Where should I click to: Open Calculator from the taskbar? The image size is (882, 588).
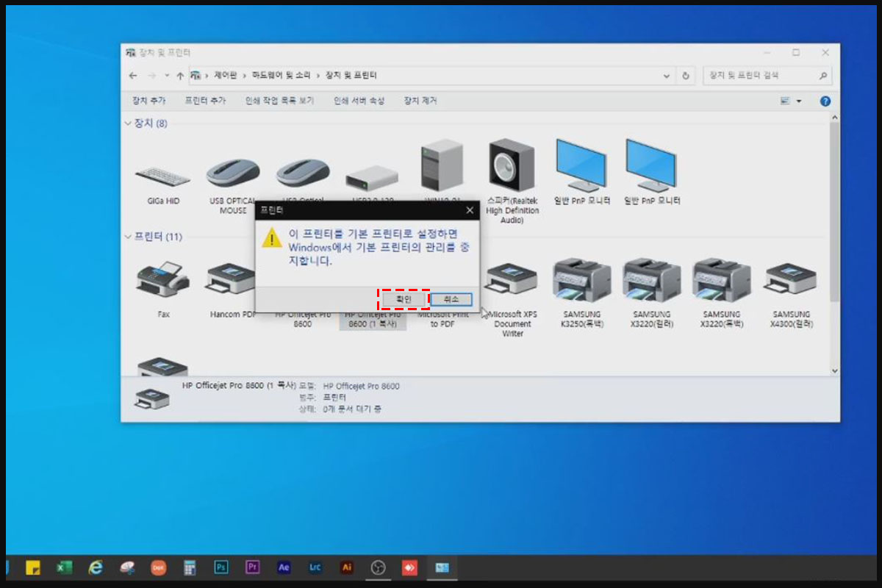pos(190,567)
